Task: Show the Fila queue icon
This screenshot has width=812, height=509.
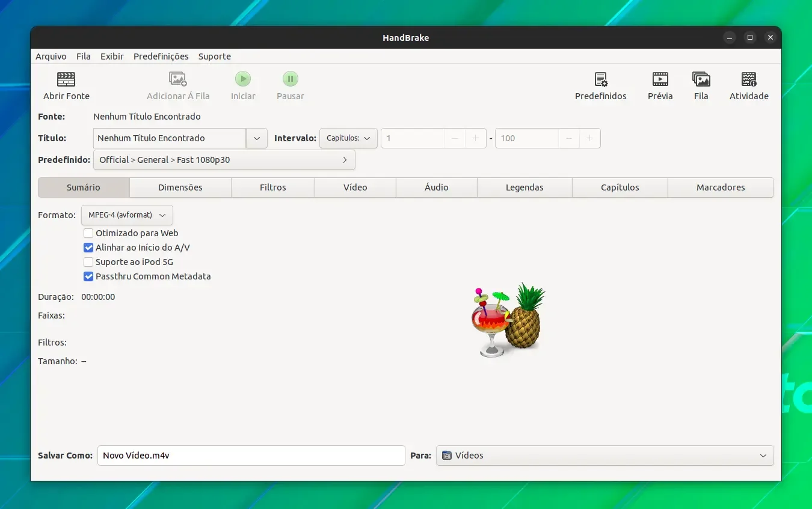Action: point(701,79)
